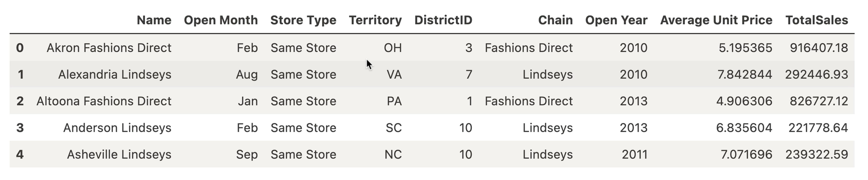Select the DistrictID column header

[443, 20]
